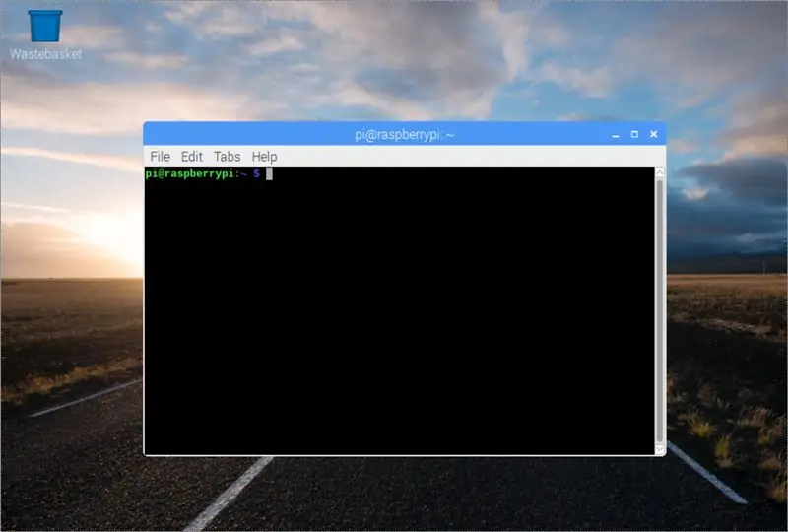Click the terminal vertical scrollbar thumb
Screen dimensions: 788x532
660,310
